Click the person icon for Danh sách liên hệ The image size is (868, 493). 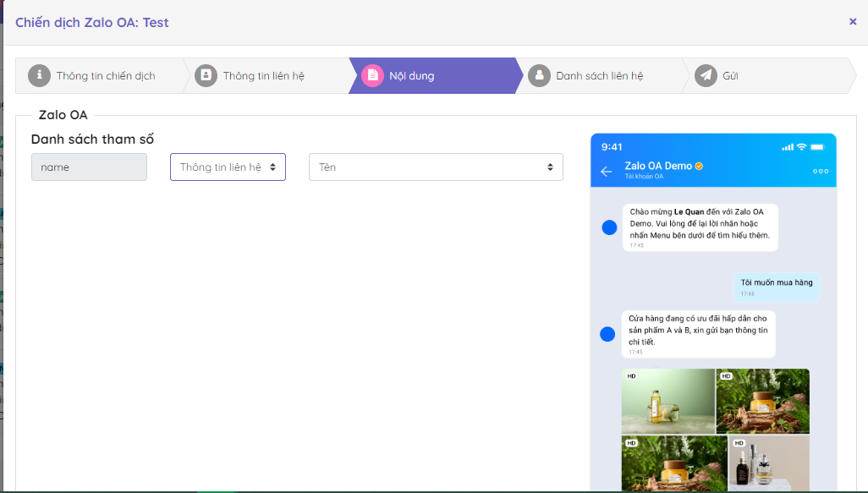[539, 75]
